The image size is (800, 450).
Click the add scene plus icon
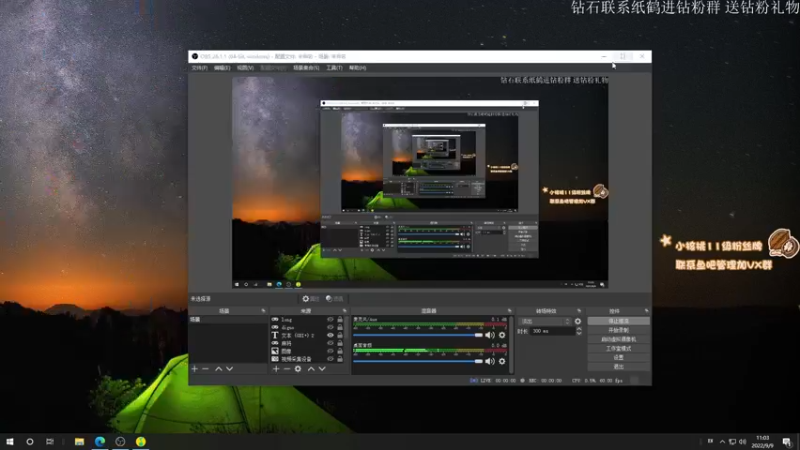point(194,369)
